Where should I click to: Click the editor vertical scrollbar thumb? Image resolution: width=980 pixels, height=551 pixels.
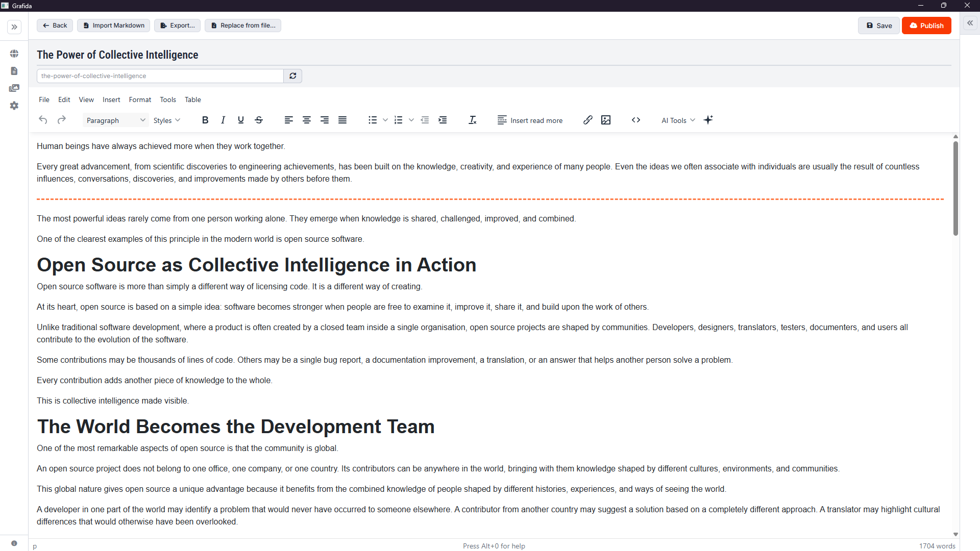click(955, 188)
